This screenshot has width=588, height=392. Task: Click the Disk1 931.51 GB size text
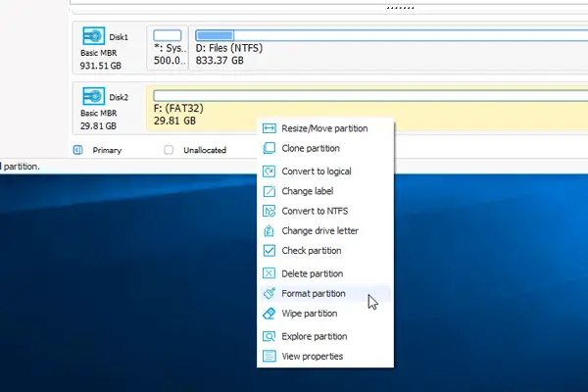coord(101,66)
